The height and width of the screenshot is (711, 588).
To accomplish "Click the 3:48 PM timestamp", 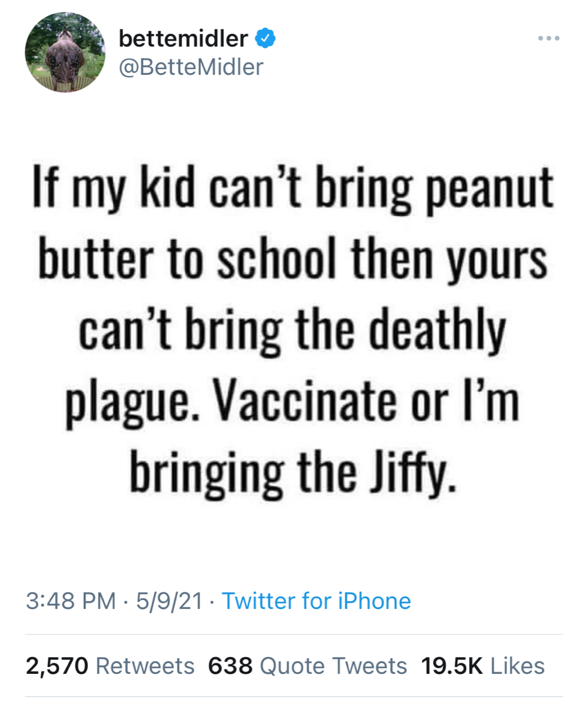I will tap(71, 601).
